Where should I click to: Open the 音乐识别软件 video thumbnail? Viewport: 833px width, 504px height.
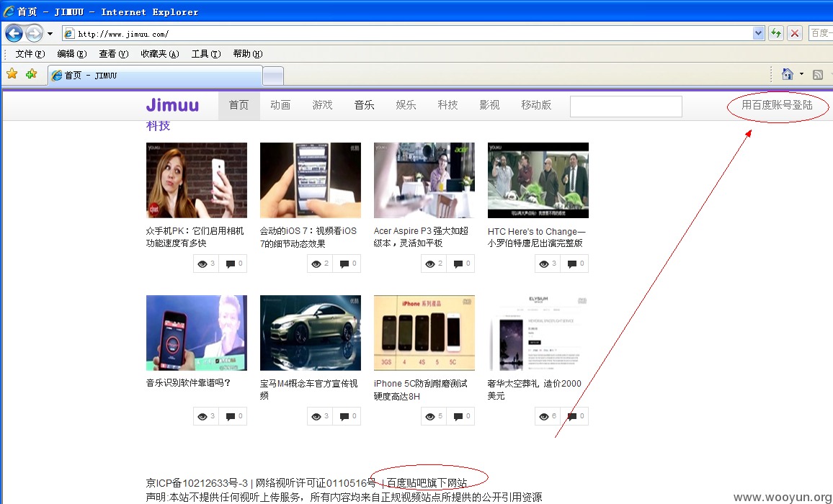coord(197,333)
